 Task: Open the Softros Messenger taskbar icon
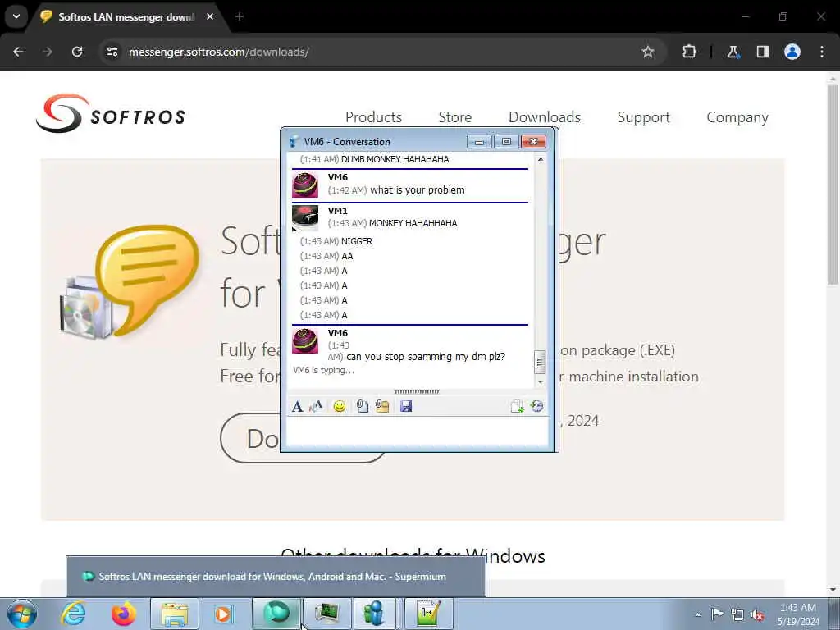374,614
